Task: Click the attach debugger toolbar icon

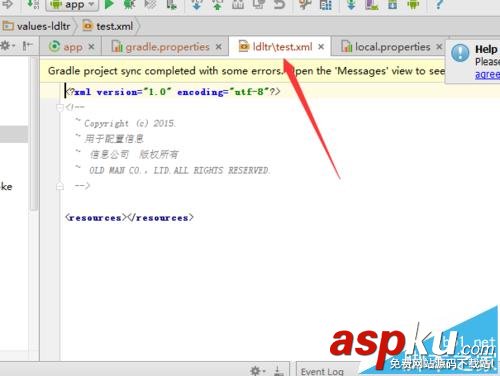Action: pos(171,4)
